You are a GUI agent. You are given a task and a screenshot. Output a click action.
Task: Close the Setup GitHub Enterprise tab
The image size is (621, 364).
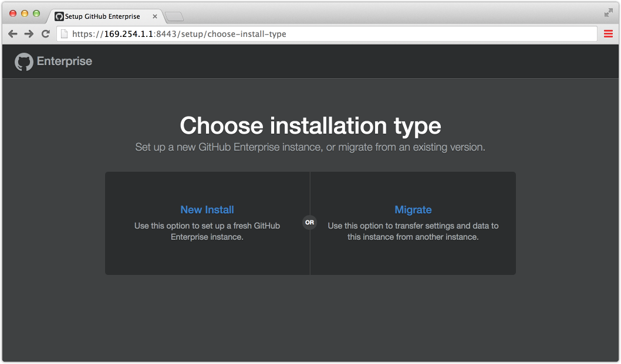point(155,16)
